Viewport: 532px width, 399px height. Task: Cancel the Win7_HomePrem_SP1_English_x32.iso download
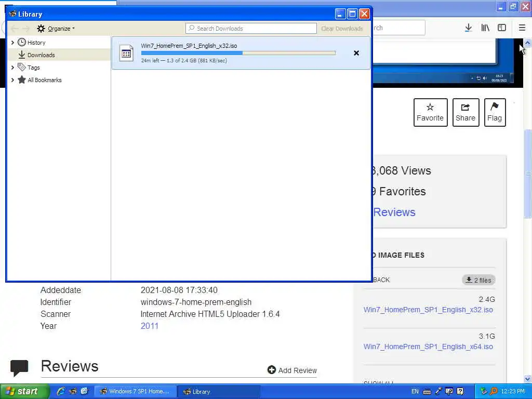coord(356,53)
